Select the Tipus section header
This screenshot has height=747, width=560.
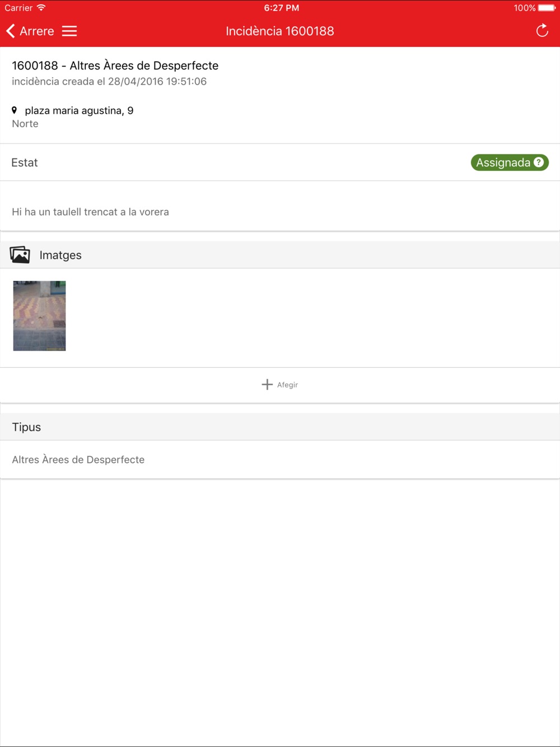[x=280, y=427]
